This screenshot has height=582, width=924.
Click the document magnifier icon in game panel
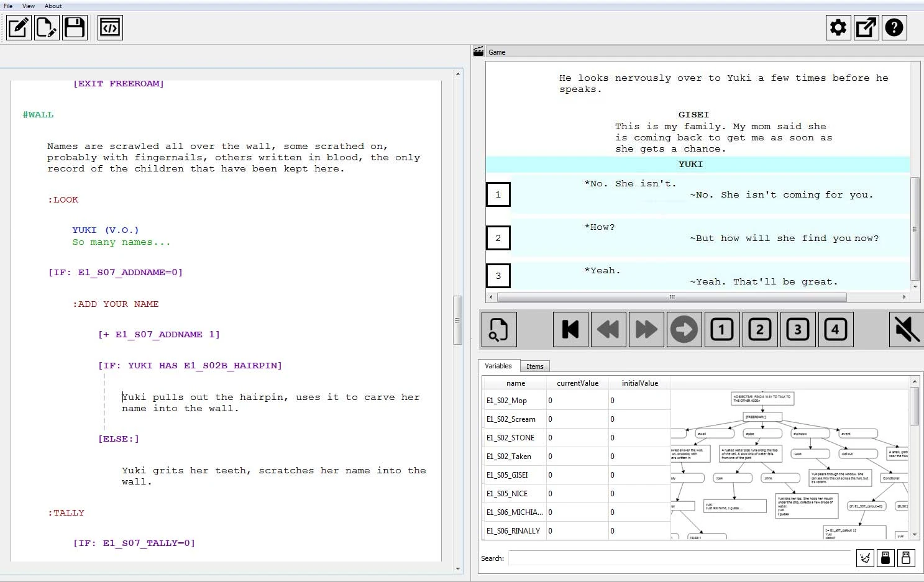pyautogui.click(x=498, y=329)
